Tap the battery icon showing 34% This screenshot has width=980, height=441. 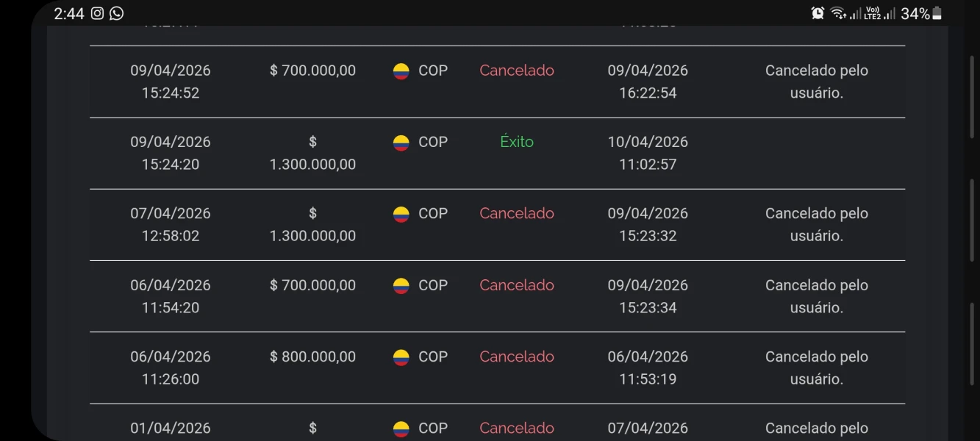937,13
